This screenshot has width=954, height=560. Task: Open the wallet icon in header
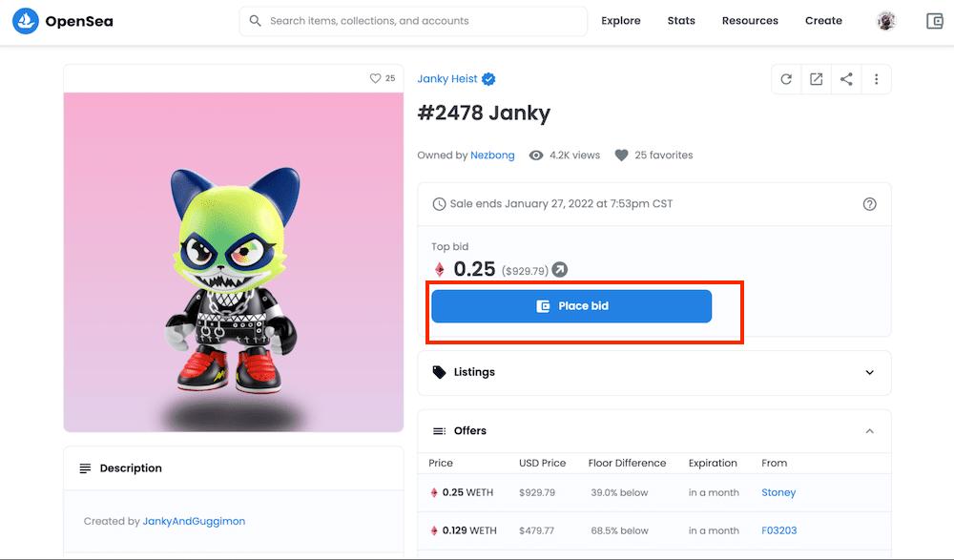click(x=934, y=21)
